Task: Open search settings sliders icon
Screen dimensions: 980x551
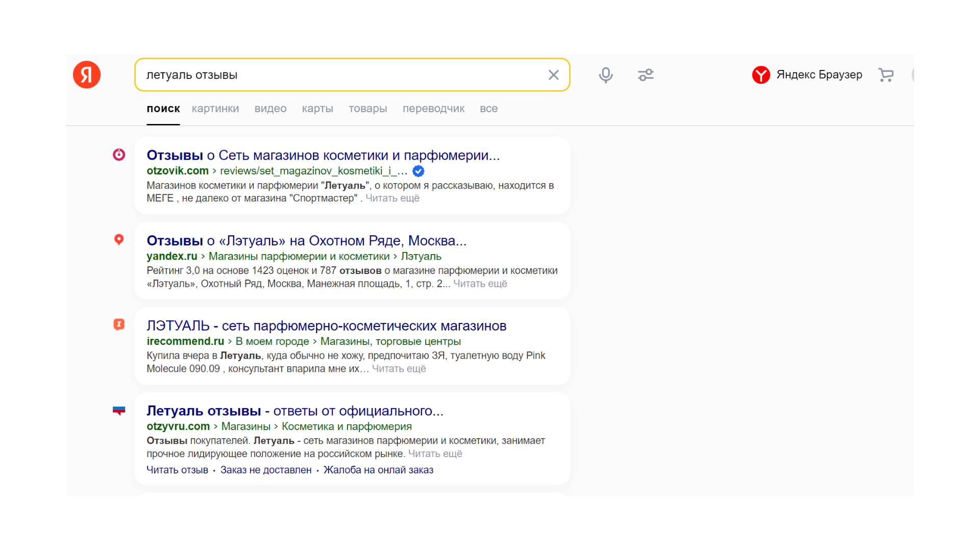Action: 646,75
